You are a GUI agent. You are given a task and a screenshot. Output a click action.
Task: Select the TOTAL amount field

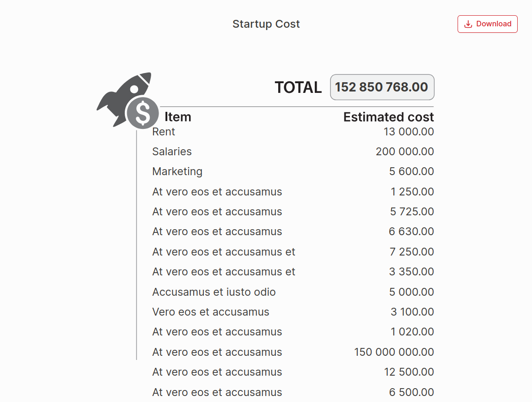pos(382,87)
